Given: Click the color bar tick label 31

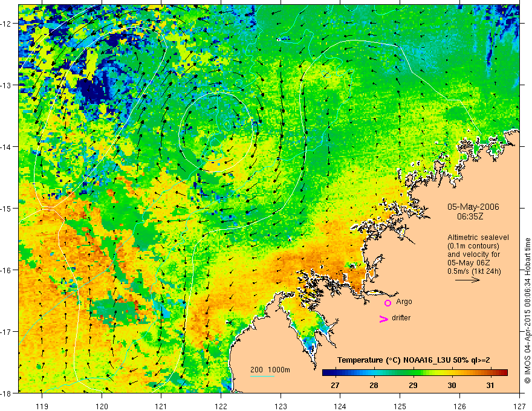Looking at the screenshot, I should (490, 385).
